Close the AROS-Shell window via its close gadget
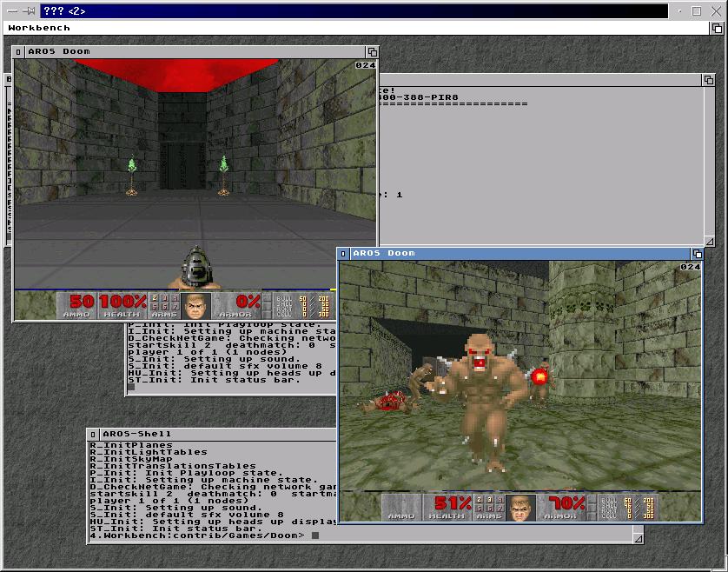Image resolution: width=728 pixels, height=572 pixels. coord(93,434)
